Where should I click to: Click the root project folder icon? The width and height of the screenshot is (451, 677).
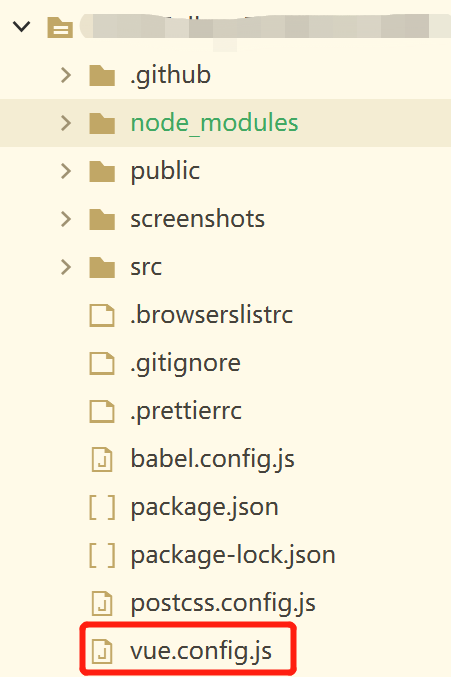(x=60, y=27)
